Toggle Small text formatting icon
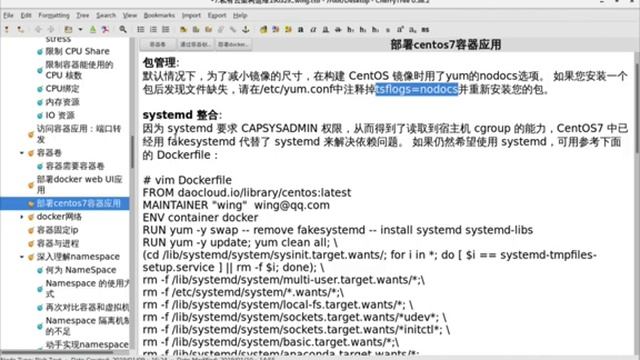Viewport: 640px width, 360px height. coord(388,29)
